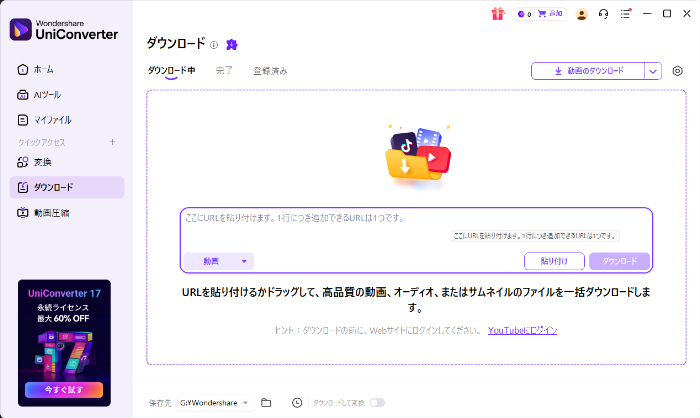700x418 pixels.
Task: Click the 動画のダウンロード button
Action: tap(588, 71)
